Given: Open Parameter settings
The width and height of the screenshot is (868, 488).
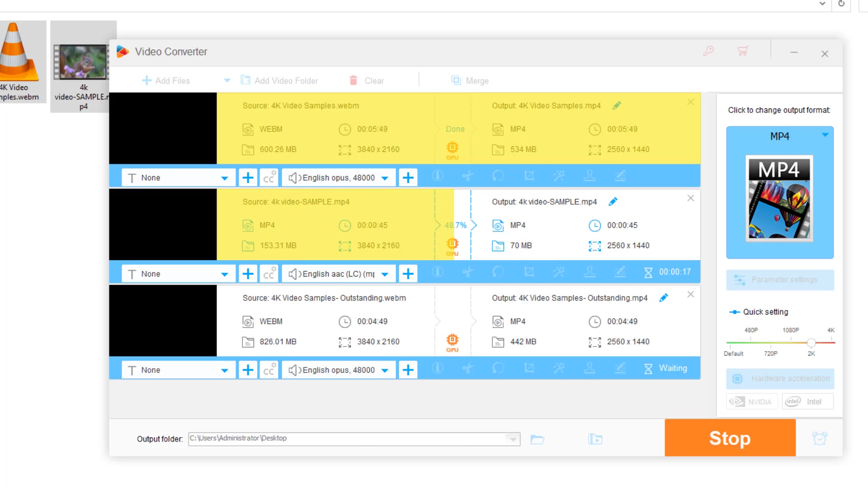Looking at the screenshot, I should tap(780, 280).
